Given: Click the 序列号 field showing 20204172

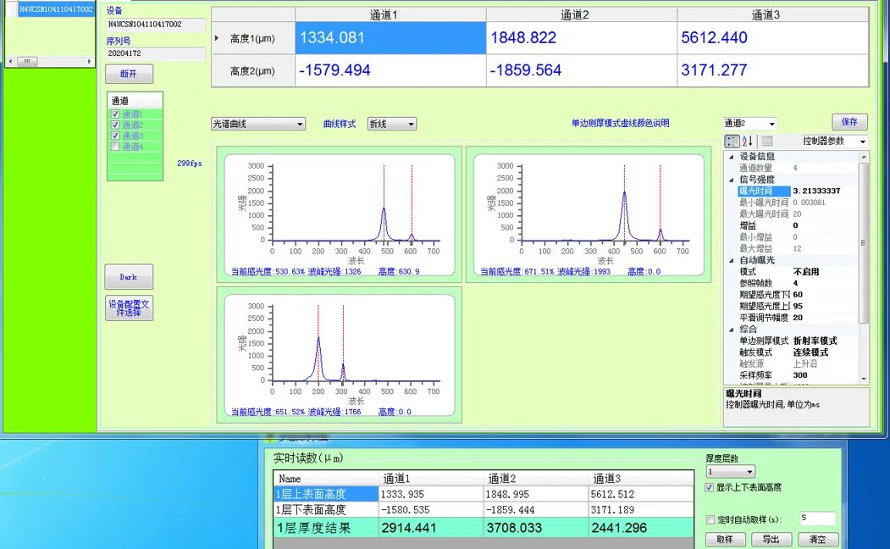Looking at the screenshot, I should click(x=156, y=53).
